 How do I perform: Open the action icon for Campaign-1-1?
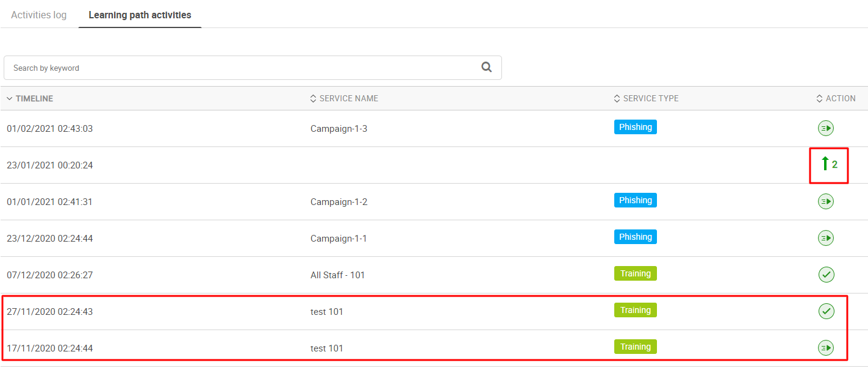pos(826,238)
